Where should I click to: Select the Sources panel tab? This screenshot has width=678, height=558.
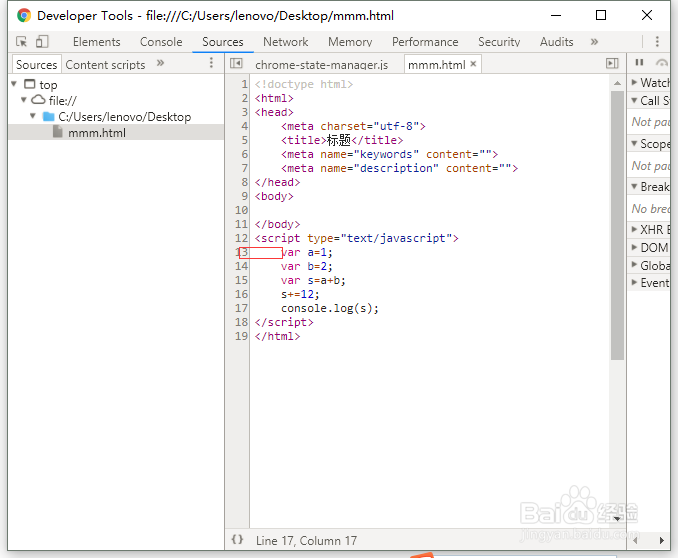(223, 42)
